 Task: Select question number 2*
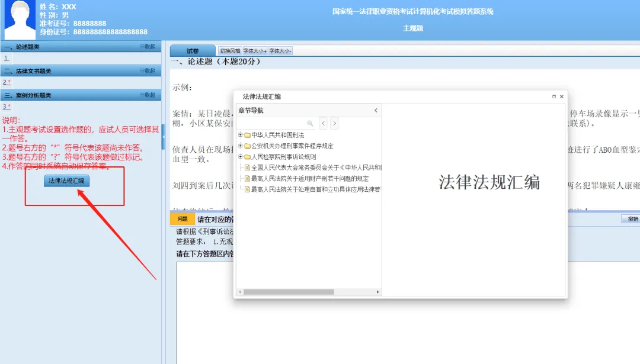click(7, 82)
